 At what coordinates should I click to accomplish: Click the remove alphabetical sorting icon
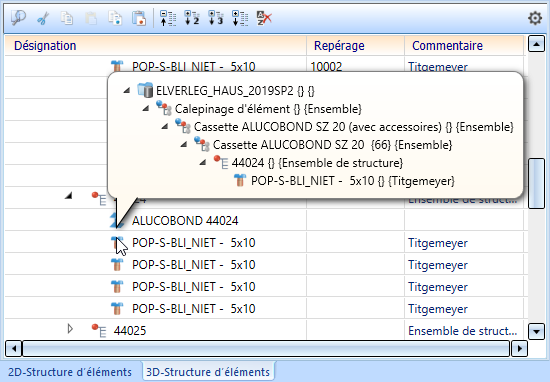point(264,18)
